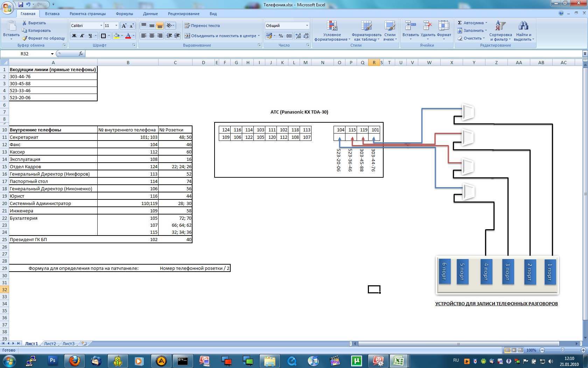The image size is (588, 368).
Task: Toggle bold formatting (Ж)
Action: tap(74, 36)
